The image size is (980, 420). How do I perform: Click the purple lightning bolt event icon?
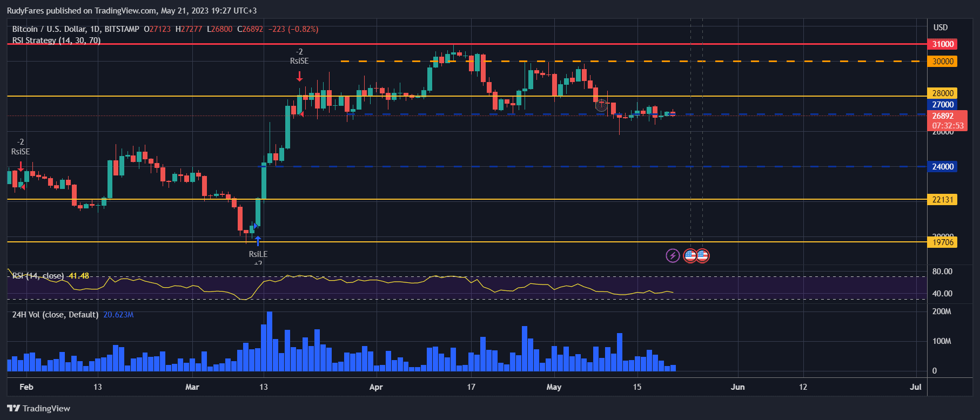click(673, 255)
